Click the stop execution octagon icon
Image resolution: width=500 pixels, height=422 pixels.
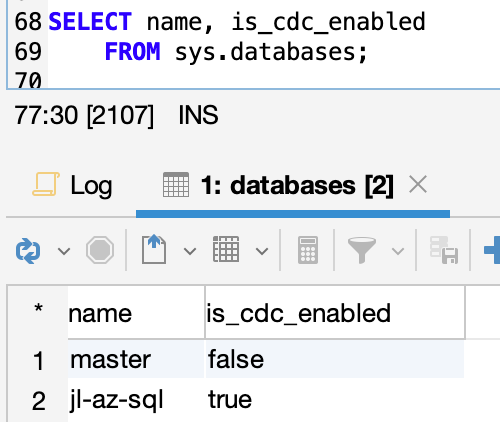100,250
